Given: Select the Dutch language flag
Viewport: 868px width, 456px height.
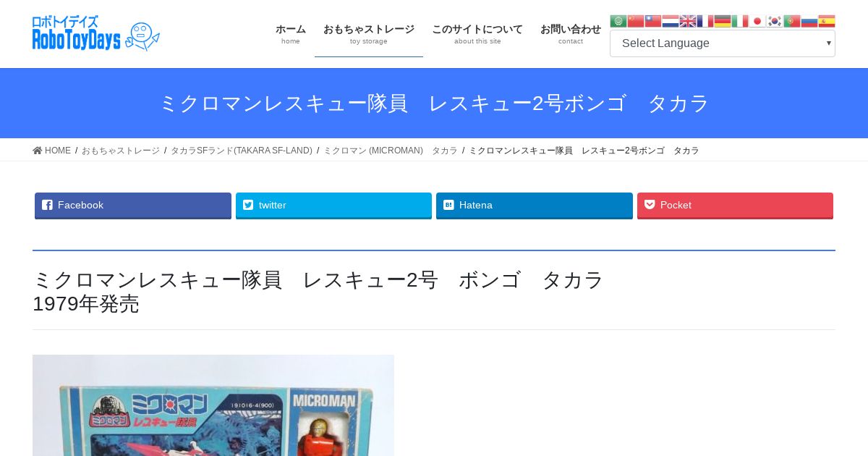Looking at the screenshot, I should click(671, 21).
